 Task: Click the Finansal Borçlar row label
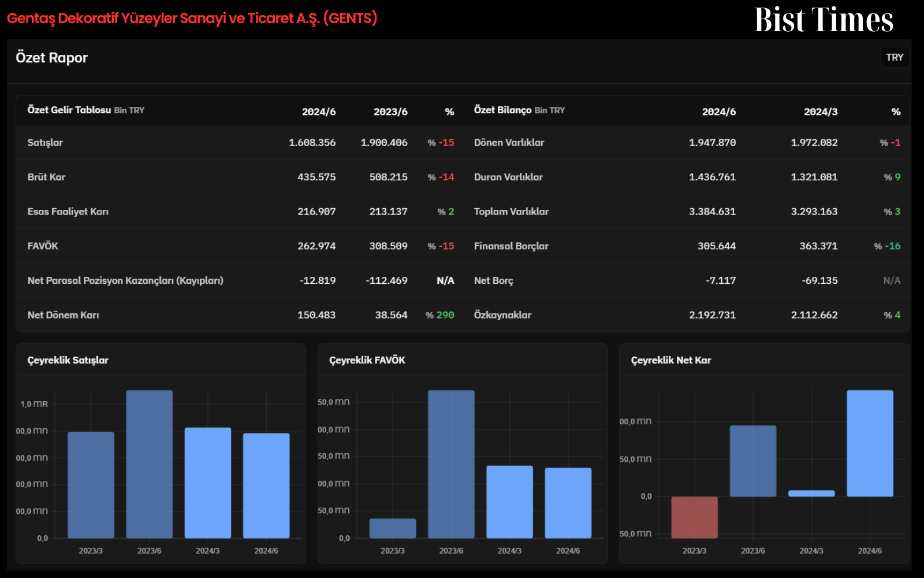pos(511,246)
